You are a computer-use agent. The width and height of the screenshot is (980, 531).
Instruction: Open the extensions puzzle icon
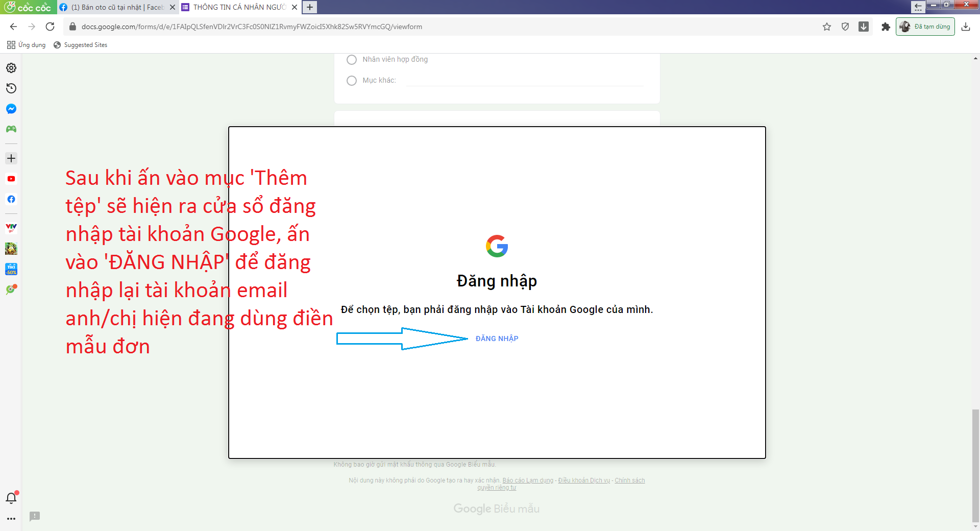click(x=886, y=27)
